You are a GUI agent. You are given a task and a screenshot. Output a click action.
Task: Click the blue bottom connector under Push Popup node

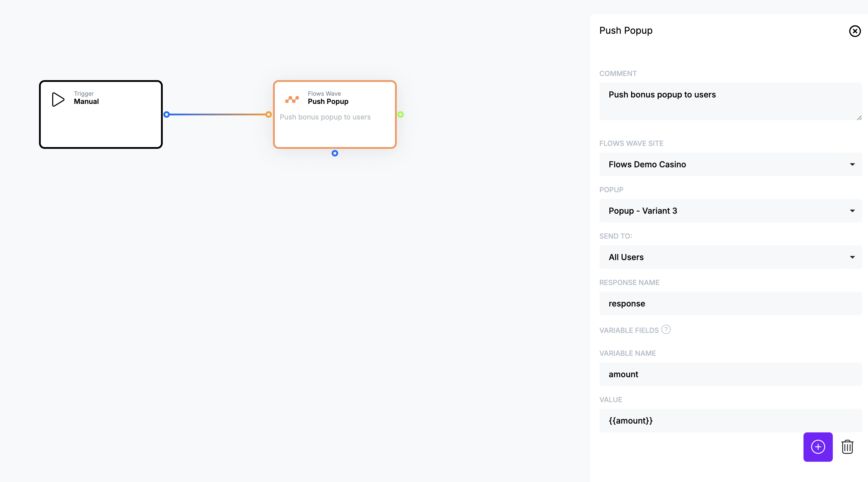pyautogui.click(x=335, y=154)
